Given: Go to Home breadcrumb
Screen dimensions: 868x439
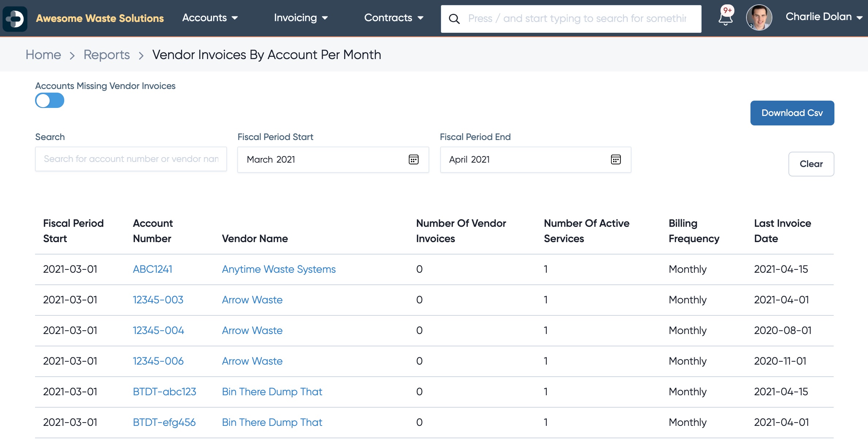Looking at the screenshot, I should pyautogui.click(x=43, y=55).
